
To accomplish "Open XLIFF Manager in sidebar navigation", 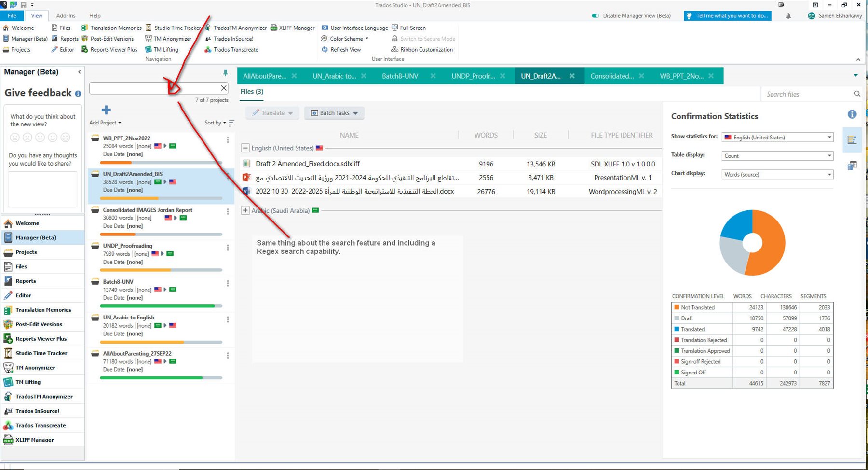I will [x=43, y=440].
